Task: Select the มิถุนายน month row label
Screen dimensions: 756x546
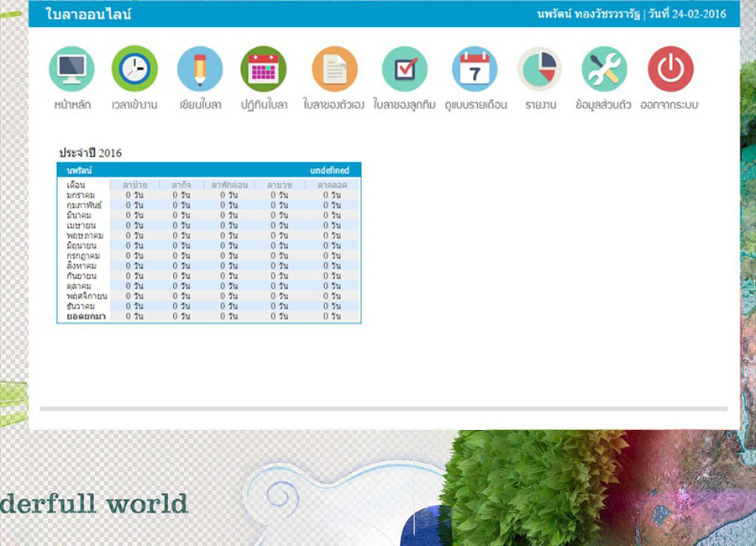Action: 81,245
